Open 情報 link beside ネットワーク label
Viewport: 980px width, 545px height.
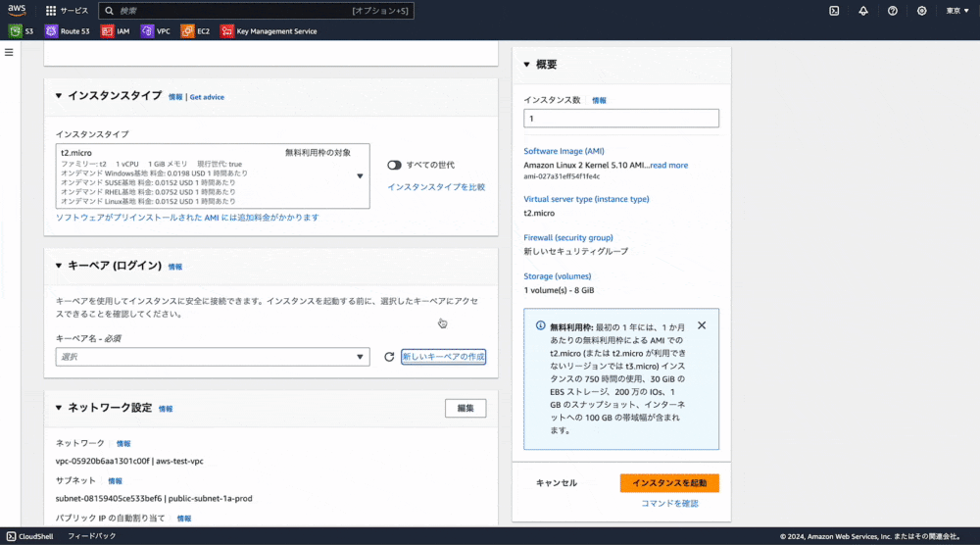123,444
